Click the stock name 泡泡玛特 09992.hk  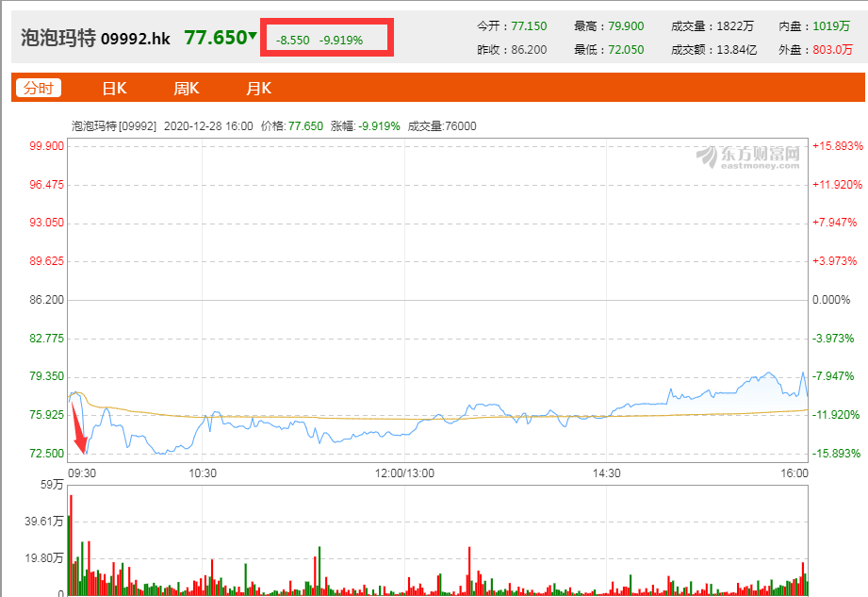[x=95, y=38]
